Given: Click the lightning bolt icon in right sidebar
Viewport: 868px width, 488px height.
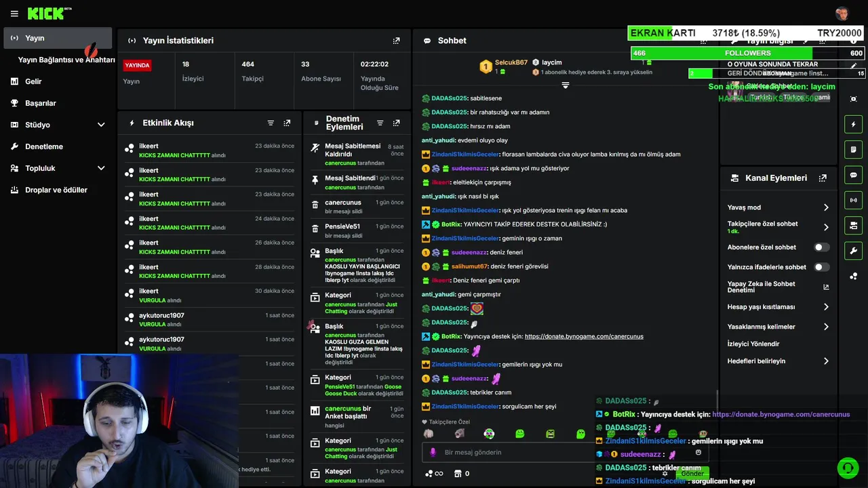Looking at the screenshot, I should point(854,124).
